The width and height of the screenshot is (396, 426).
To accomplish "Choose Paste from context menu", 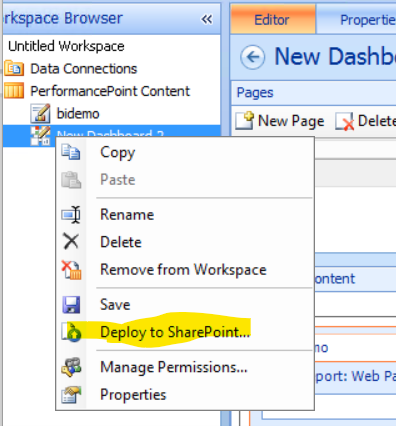I will 118,180.
